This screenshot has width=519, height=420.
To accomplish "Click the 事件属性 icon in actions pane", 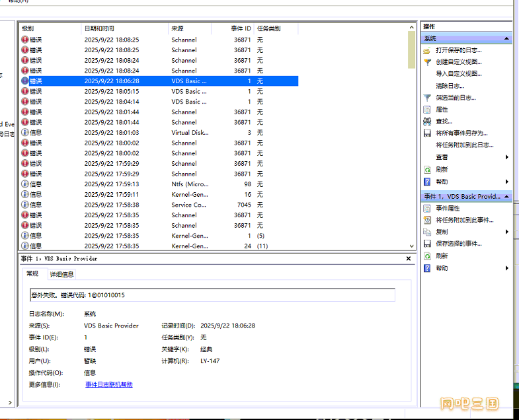I will 427,208.
